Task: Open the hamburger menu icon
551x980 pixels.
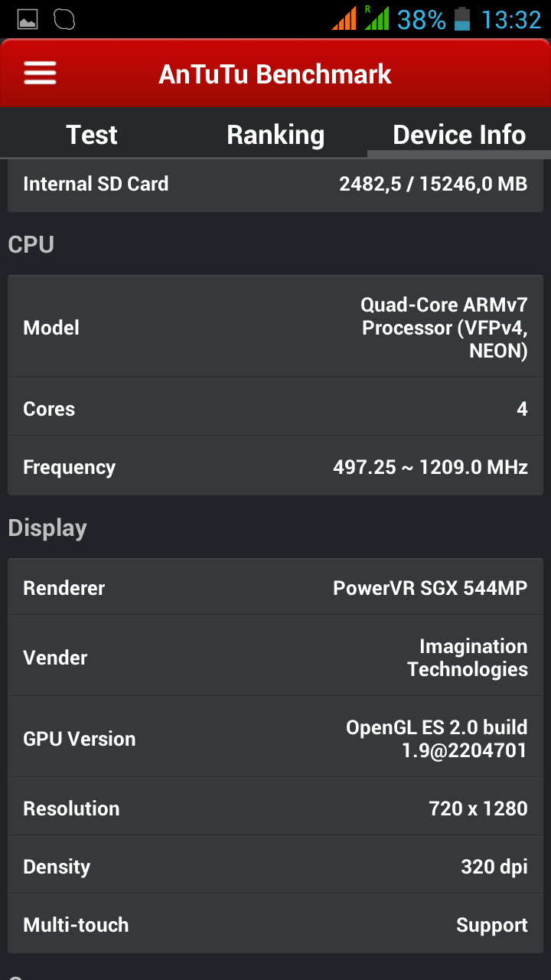Action: click(x=40, y=73)
